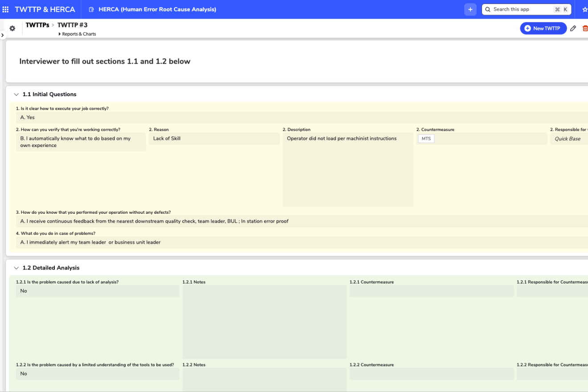Click the HERCA table icon in header

(x=91, y=9)
